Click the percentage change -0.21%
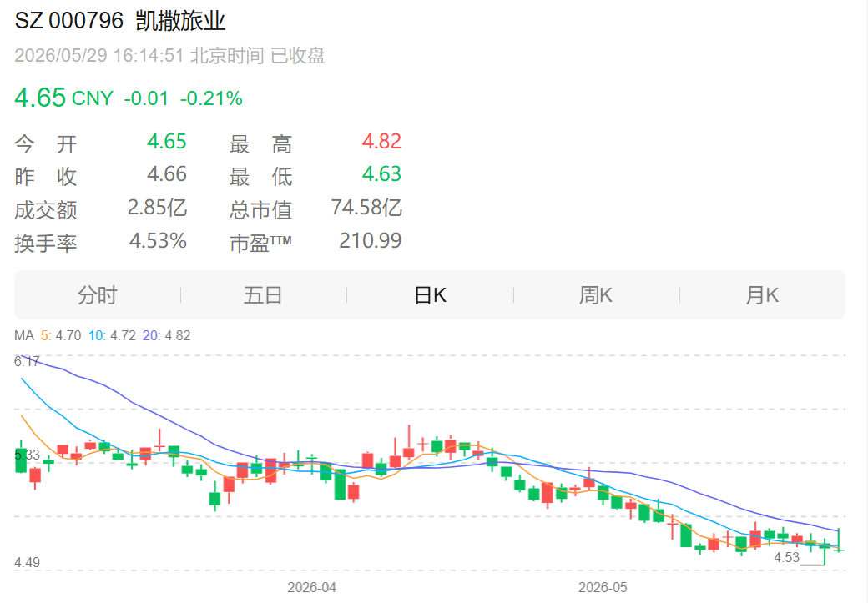The height and width of the screenshot is (603, 868). [211, 98]
